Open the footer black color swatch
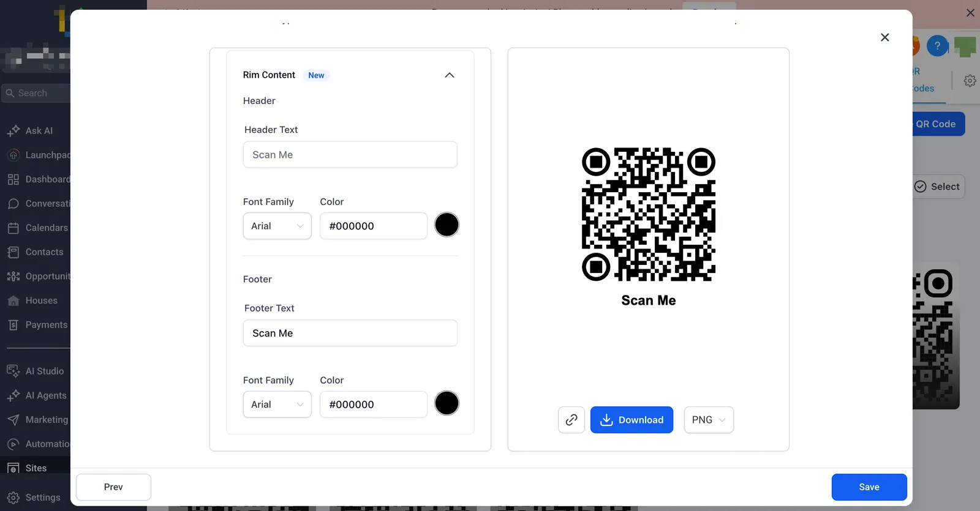Screen dimensions: 980x511 click(x=447, y=403)
